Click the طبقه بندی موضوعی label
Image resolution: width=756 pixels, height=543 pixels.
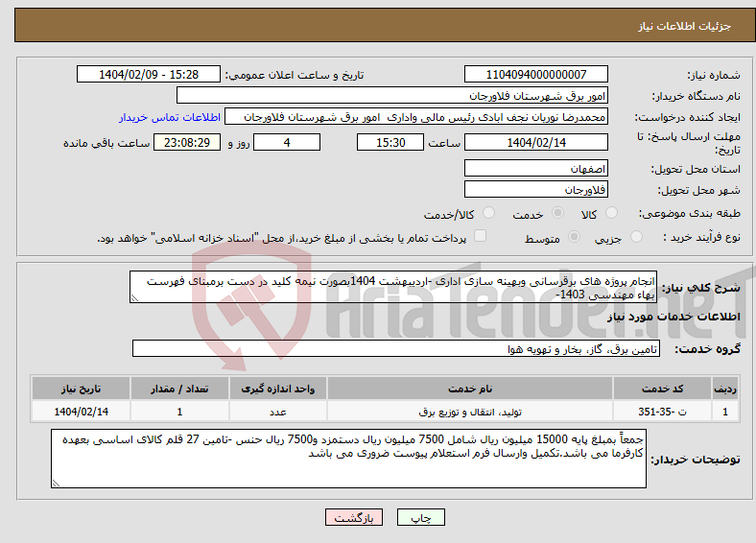690,213
